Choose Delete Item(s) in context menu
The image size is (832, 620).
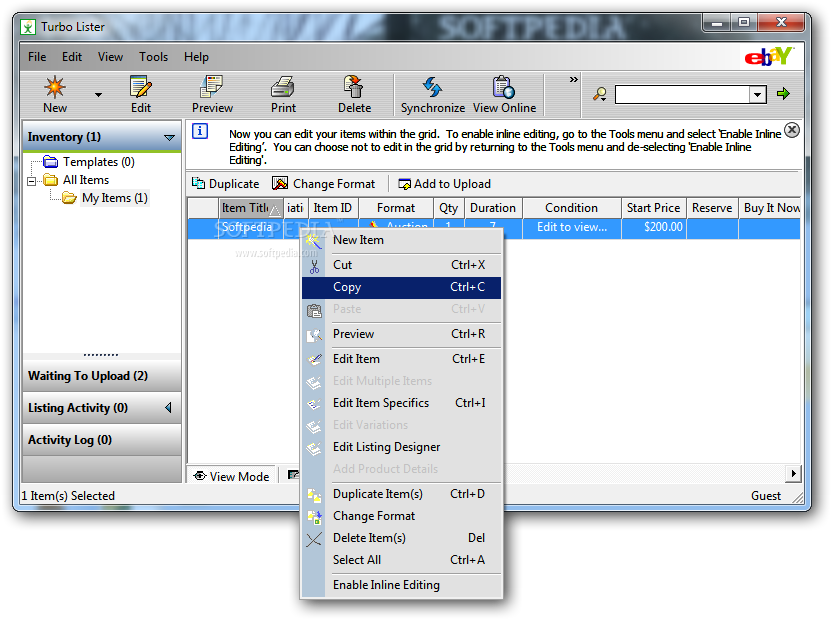tap(402, 538)
